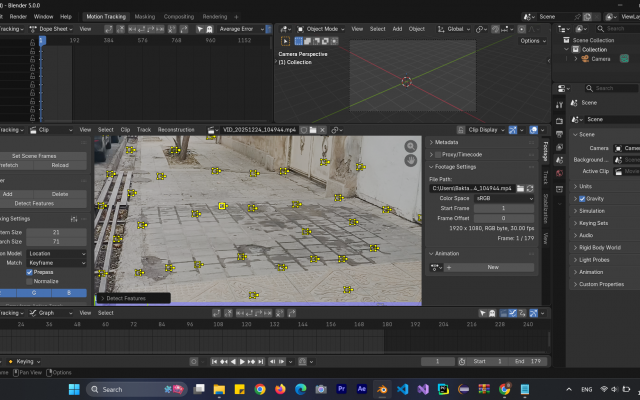Viewport: 640px width, 400px height.
Task: Click the Set Scene Frames button
Action: (x=34, y=156)
